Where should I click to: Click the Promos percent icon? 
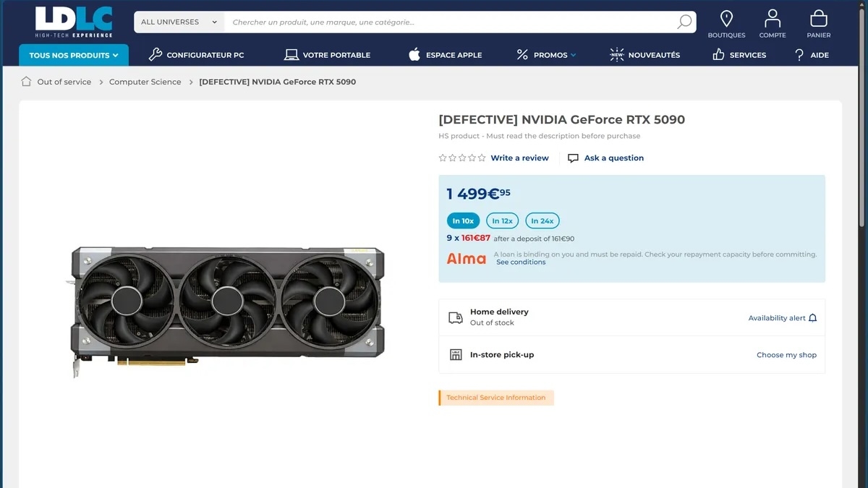(x=522, y=55)
